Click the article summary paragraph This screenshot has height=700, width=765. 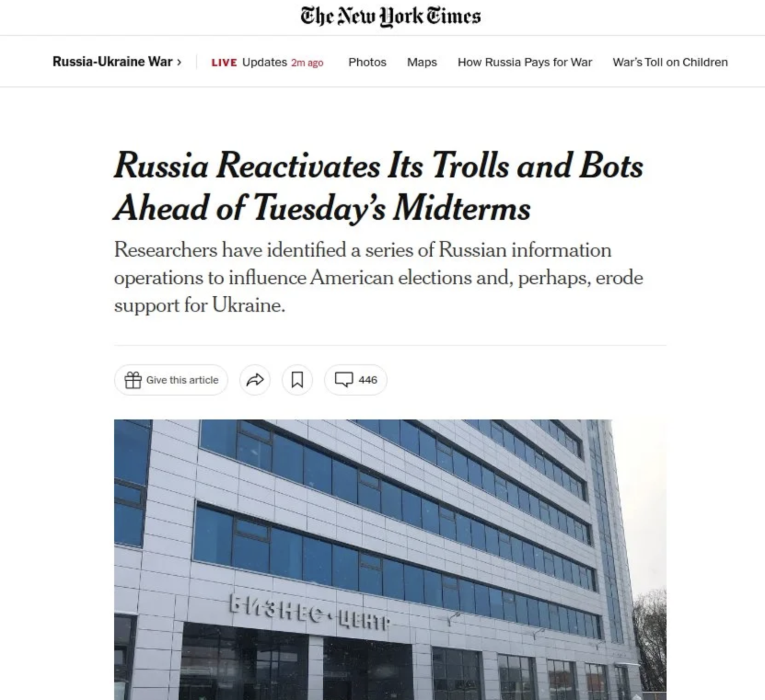(378, 277)
